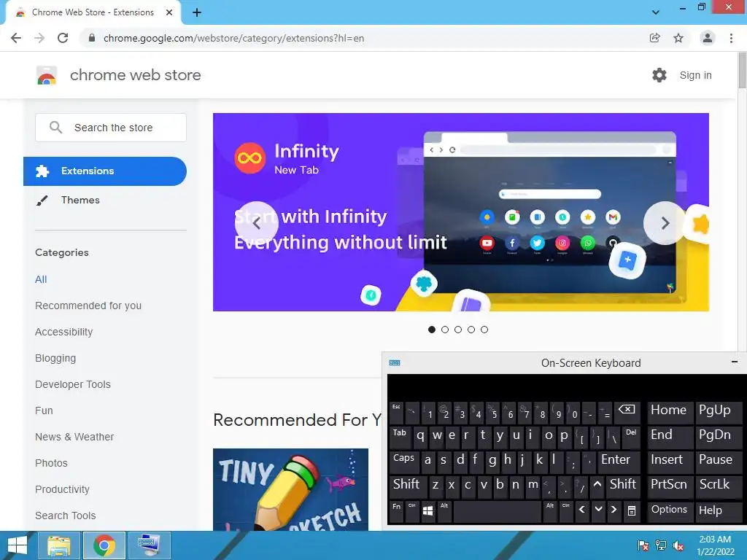Tap the down arrow key on the on-screen keyboard
The height and width of the screenshot is (560, 747).
point(598,510)
